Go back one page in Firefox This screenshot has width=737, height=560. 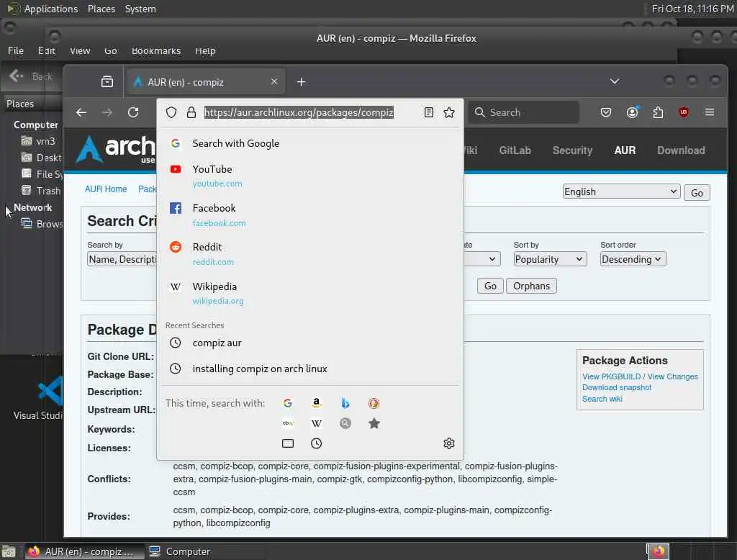[81, 112]
